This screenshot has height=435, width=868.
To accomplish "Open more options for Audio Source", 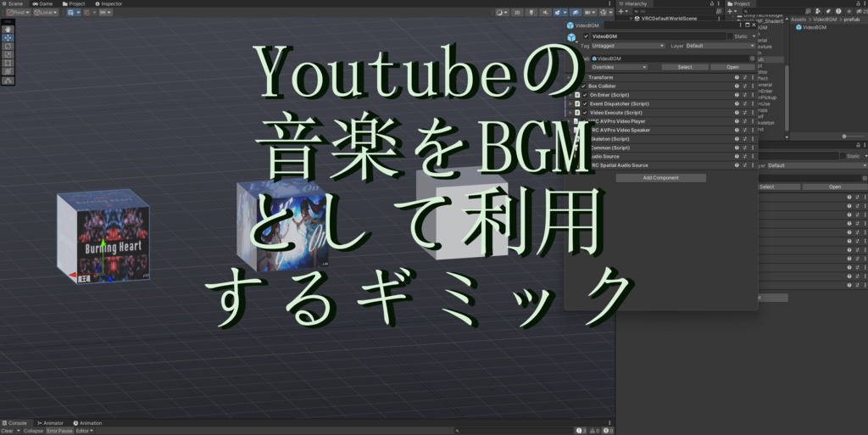I will click(753, 157).
